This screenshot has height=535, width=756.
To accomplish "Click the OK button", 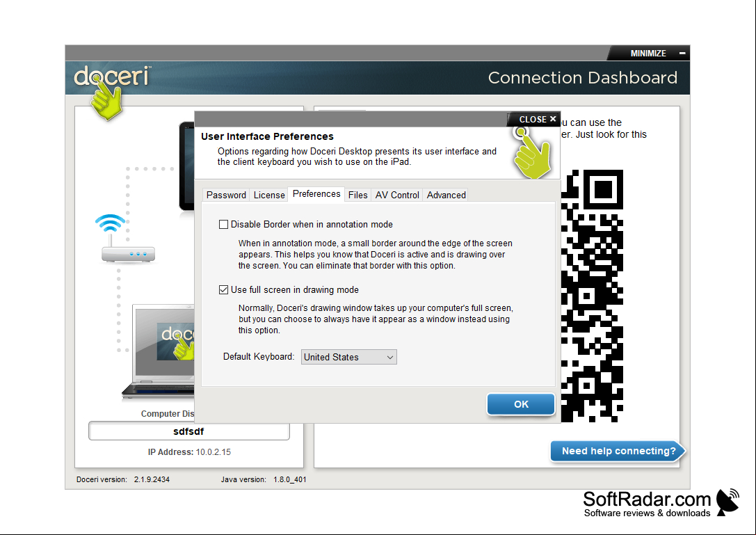I will tap(521, 404).
